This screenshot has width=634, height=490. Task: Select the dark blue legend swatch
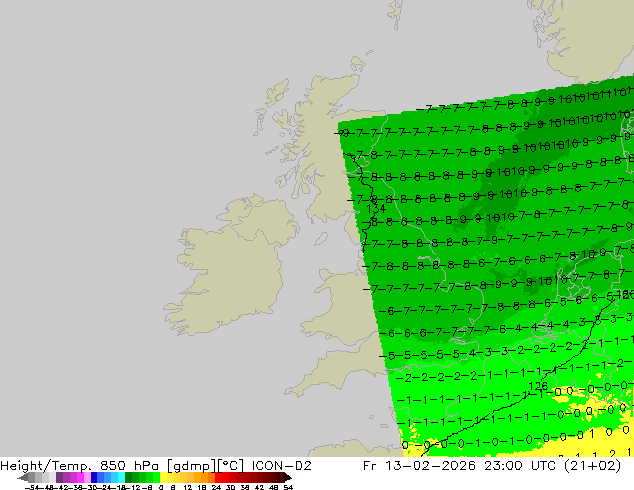(x=94, y=477)
